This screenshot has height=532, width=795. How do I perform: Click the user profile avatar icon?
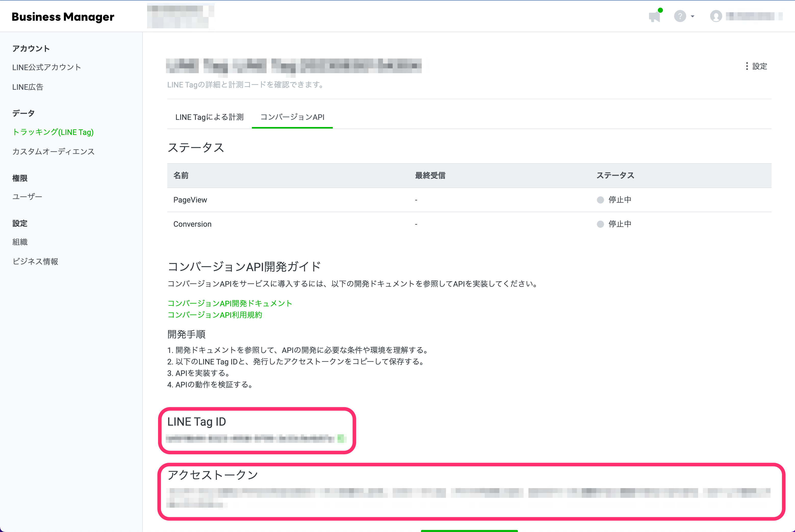click(716, 16)
